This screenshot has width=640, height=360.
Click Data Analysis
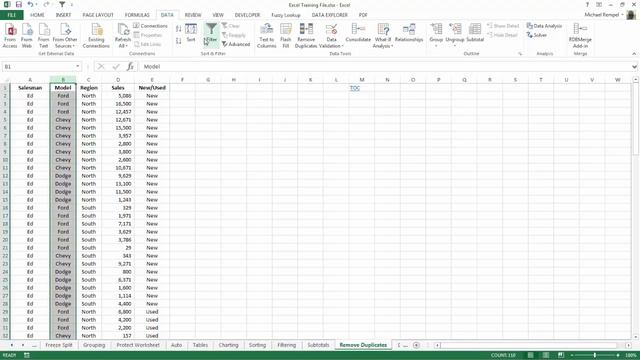(x=544, y=26)
